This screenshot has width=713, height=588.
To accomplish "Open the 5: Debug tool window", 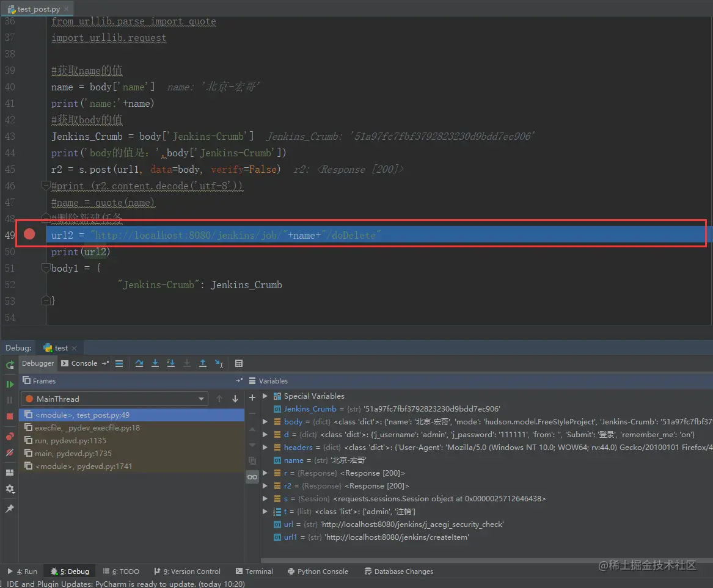I will [70, 572].
